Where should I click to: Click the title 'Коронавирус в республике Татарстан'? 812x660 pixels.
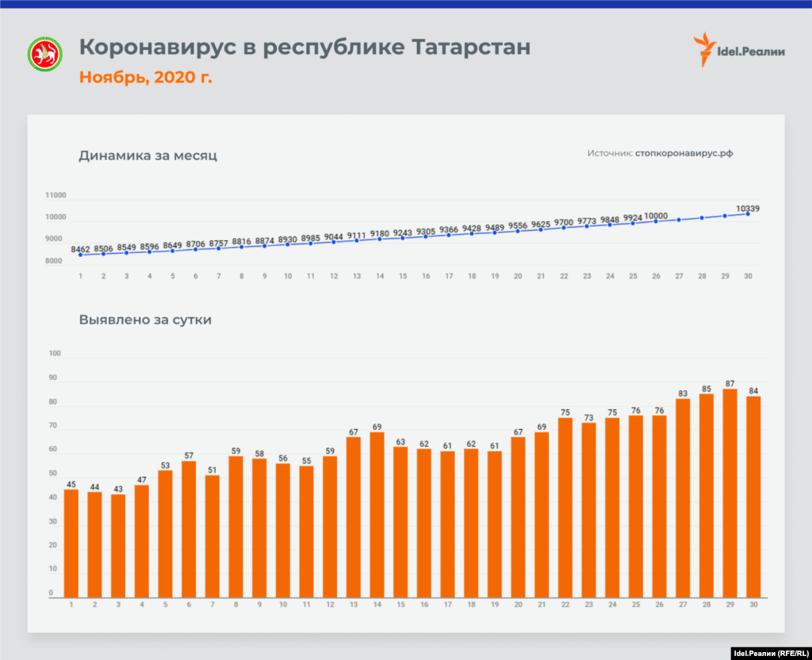click(x=304, y=47)
